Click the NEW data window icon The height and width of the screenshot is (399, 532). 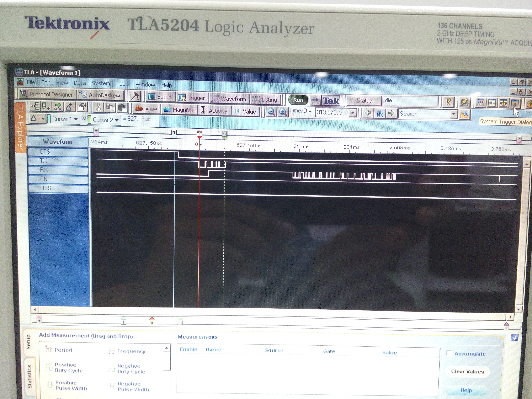point(492,103)
